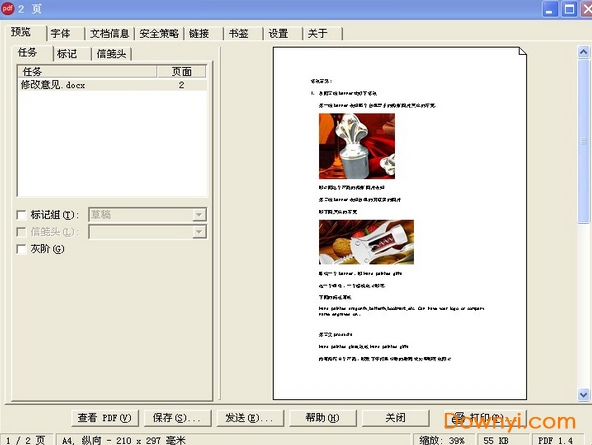Select the 信笺头 sub-tab
Viewport: 592px width, 445px height.
coord(111,54)
